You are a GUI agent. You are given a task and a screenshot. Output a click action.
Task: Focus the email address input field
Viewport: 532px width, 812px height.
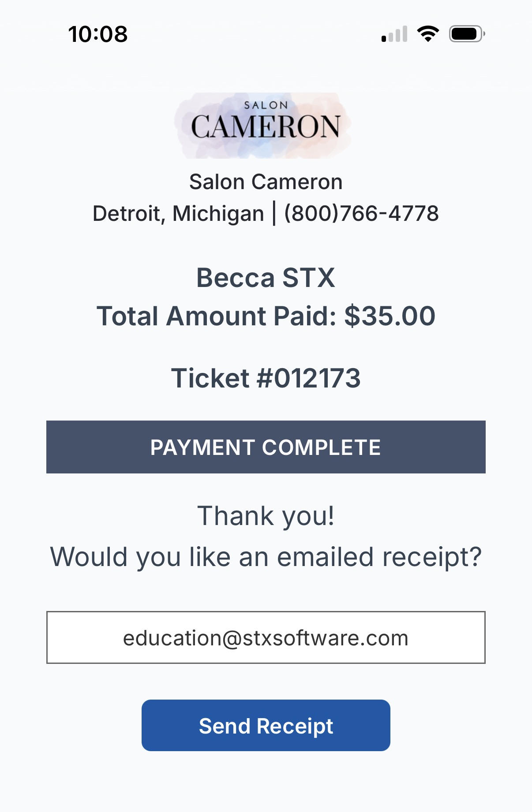click(x=266, y=637)
